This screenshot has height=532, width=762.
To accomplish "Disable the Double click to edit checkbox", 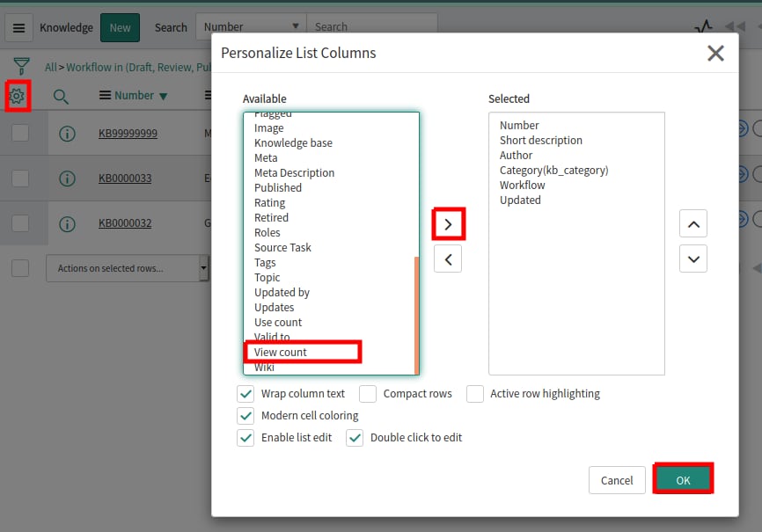I will click(x=355, y=437).
